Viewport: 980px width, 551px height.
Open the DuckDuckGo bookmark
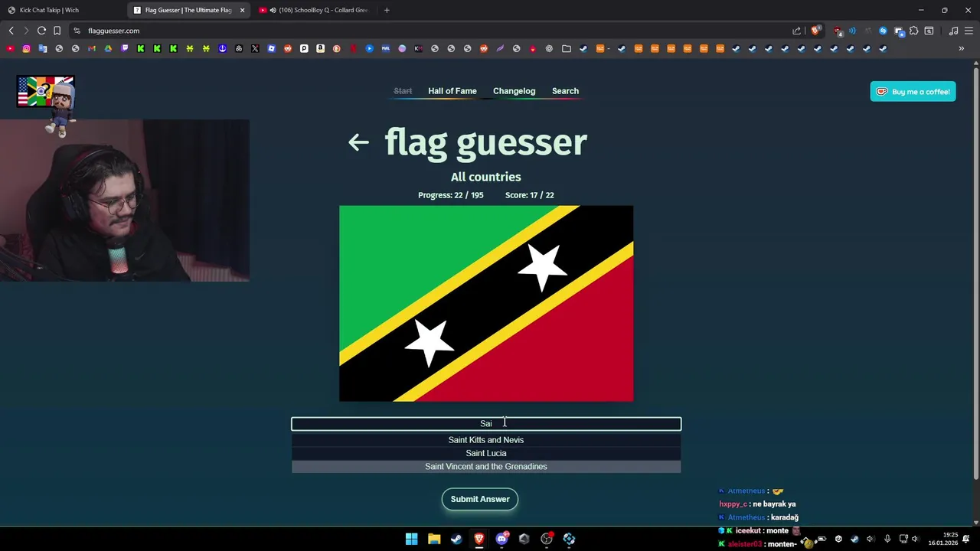click(336, 48)
